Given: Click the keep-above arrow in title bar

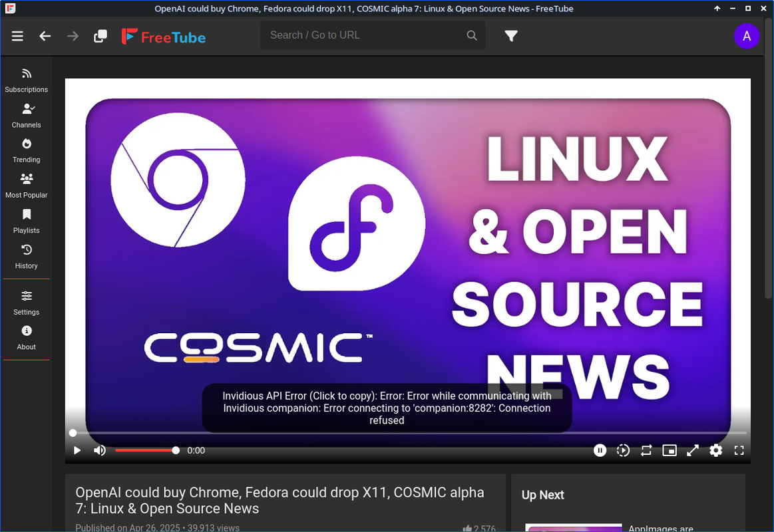Looking at the screenshot, I should point(717,9).
